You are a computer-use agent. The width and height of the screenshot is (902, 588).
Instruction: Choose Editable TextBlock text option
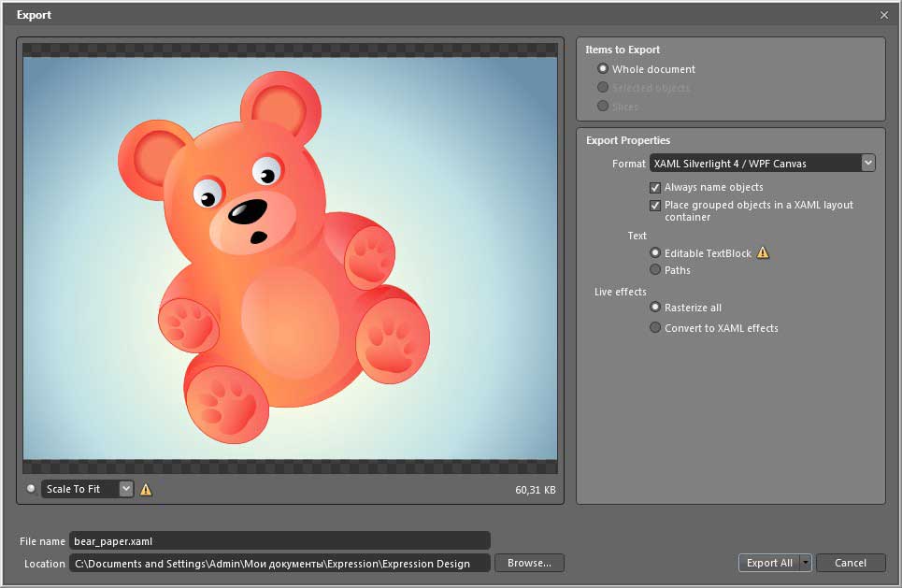pyautogui.click(x=654, y=252)
